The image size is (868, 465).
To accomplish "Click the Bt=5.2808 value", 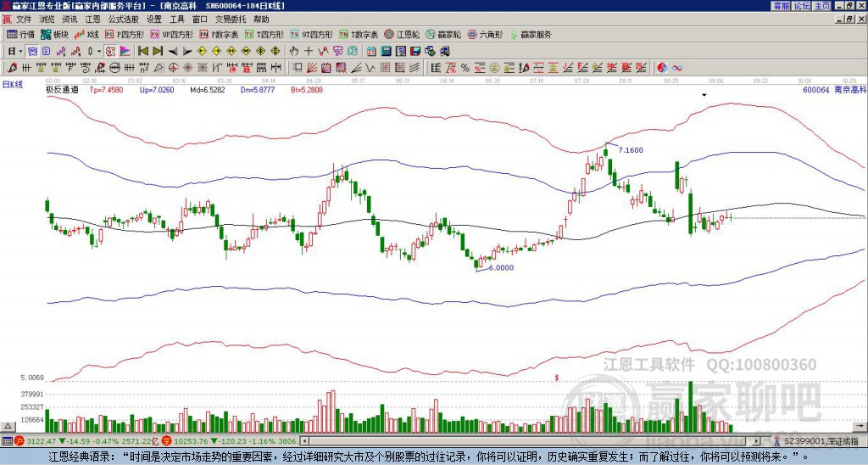I will [307, 89].
